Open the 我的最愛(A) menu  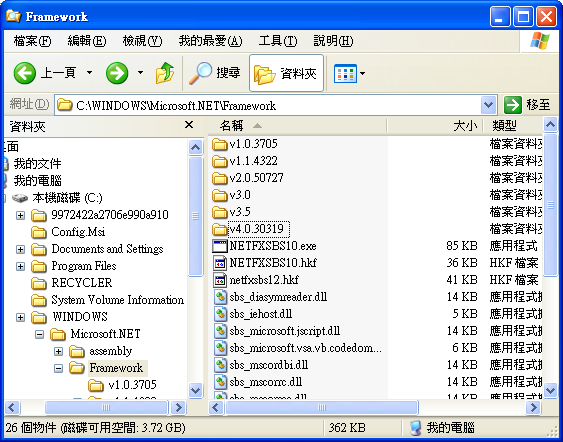210,41
